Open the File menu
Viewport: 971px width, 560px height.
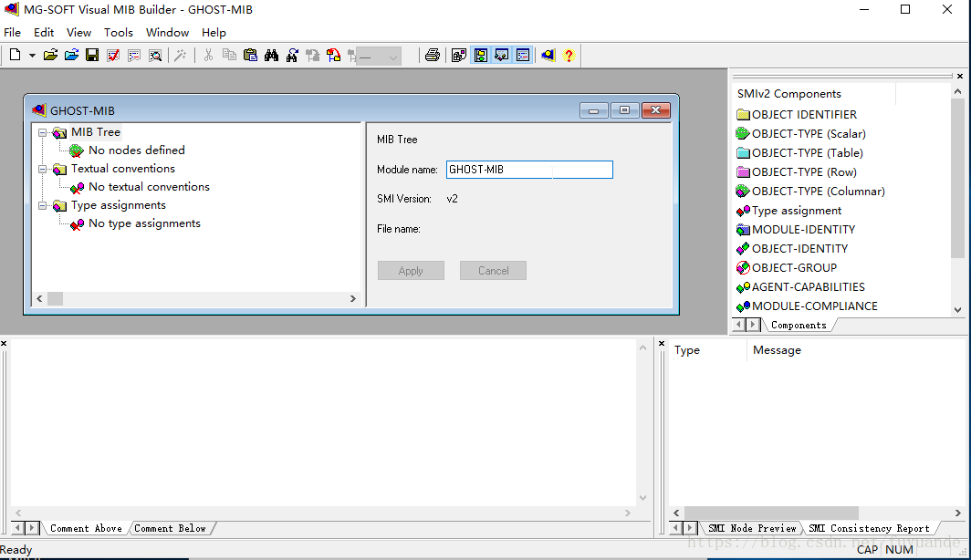tap(13, 32)
